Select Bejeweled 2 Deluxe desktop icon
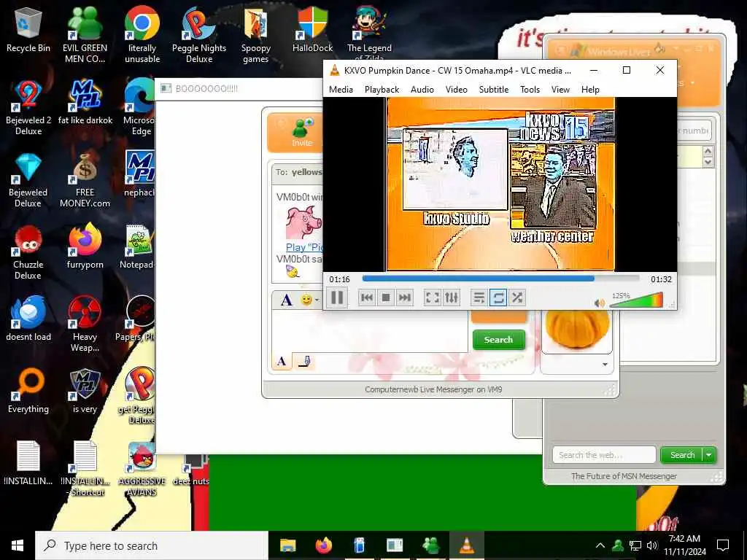This screenshot has width=747, height=560. point(28,108)
